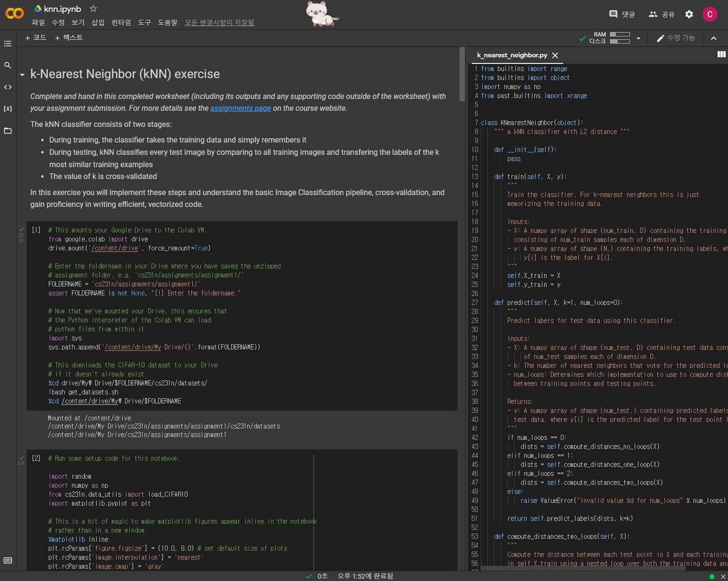Viewport: 728px width, 581px height.
Task: Click 'return self.predict_labels(dists, k=k)' line
Action: point(570,518)
